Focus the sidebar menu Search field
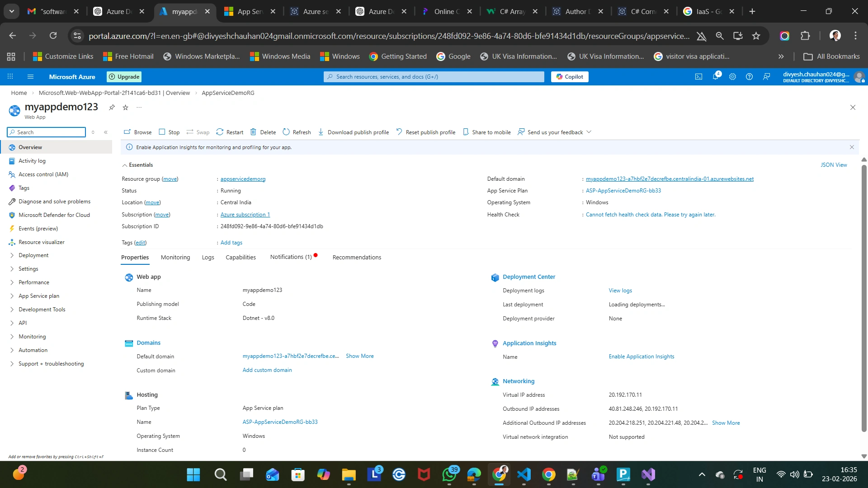Viewport: 868px width, 488px height. (x=47, y=132)
